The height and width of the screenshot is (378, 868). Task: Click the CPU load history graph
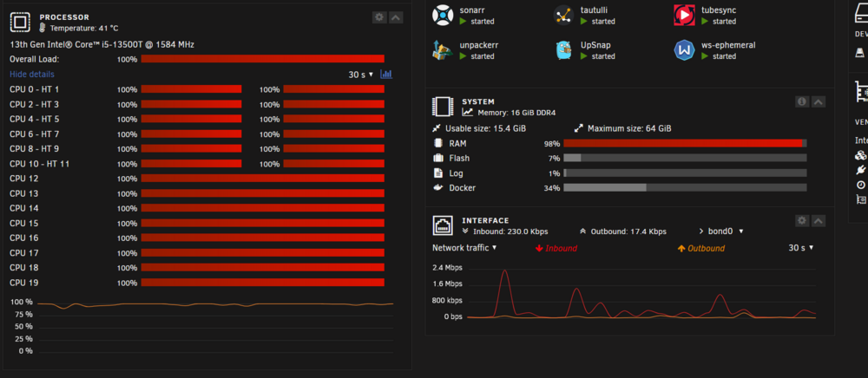coord(215,327)
